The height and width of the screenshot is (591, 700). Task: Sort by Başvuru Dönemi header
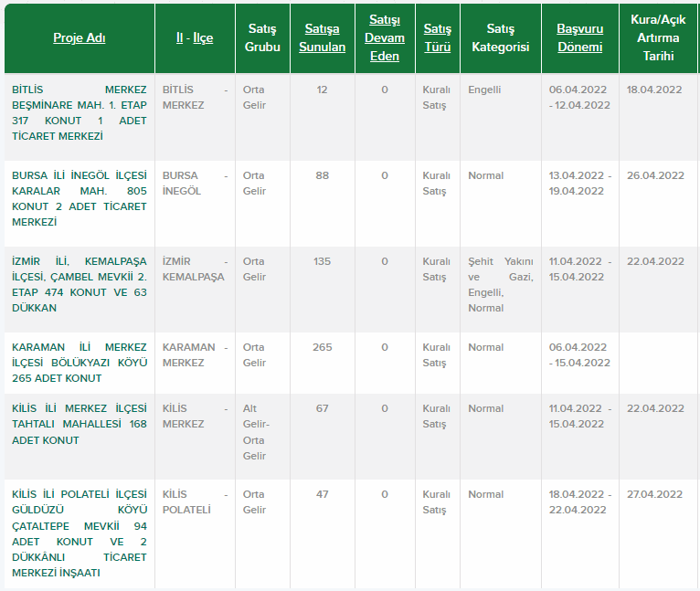[x=579, y=38]
